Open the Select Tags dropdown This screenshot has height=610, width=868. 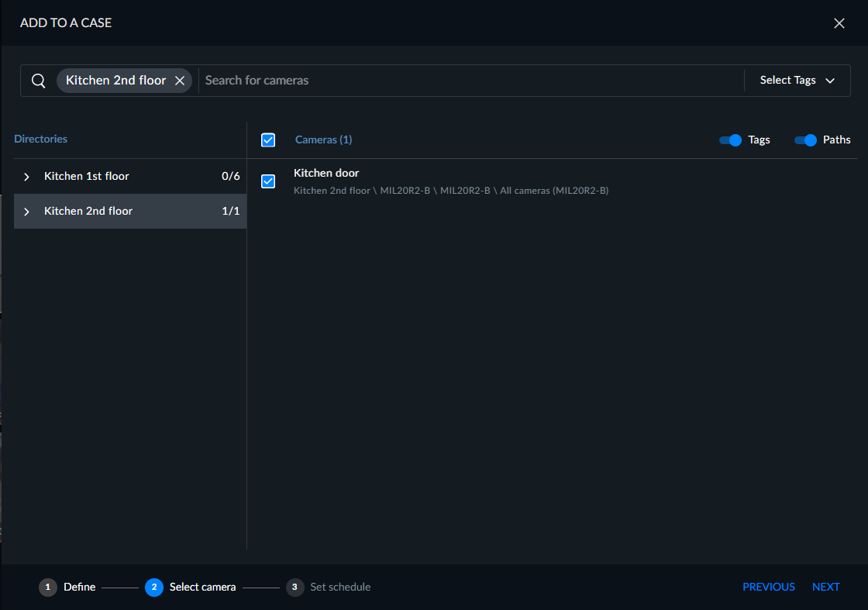797,81
